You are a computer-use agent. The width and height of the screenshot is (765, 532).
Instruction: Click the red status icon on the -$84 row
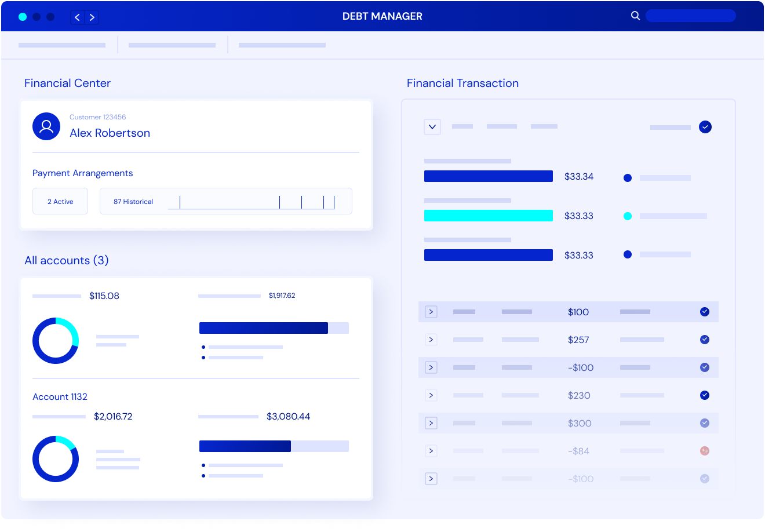pyautogui.click(x=705, y=450)
